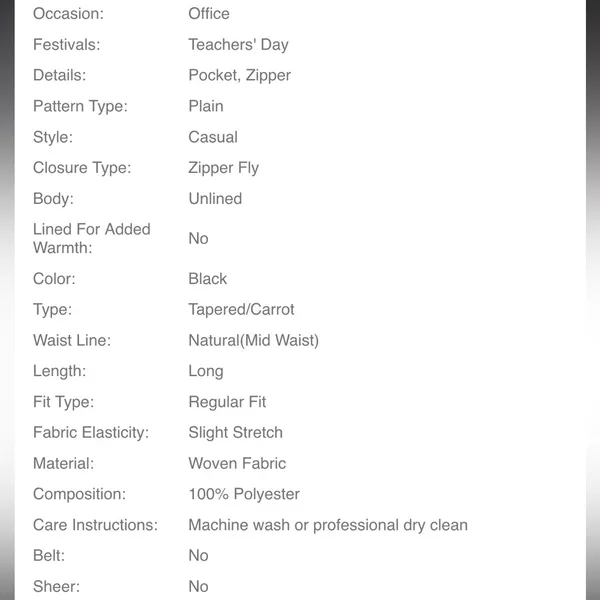Click the Woven Fabric material value

[237, 463]
